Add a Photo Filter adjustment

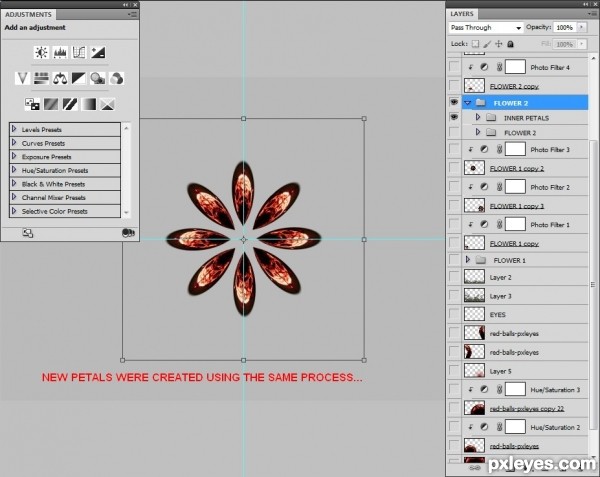pyautogui.click(x=98, y=78)
